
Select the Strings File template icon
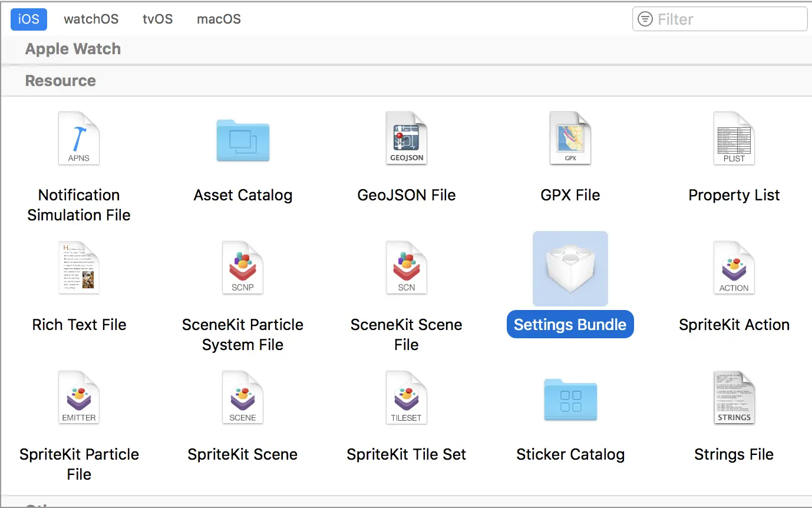pos(734,398)
